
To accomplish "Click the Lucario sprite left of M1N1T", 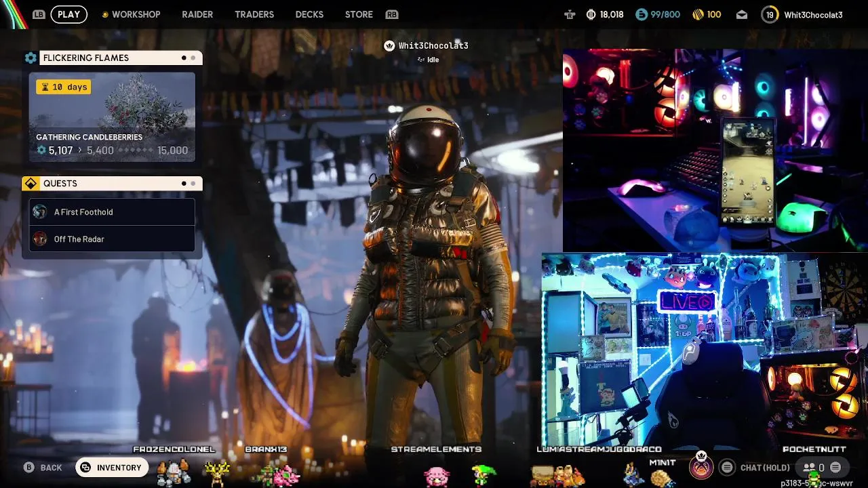I will click(633, 474).
